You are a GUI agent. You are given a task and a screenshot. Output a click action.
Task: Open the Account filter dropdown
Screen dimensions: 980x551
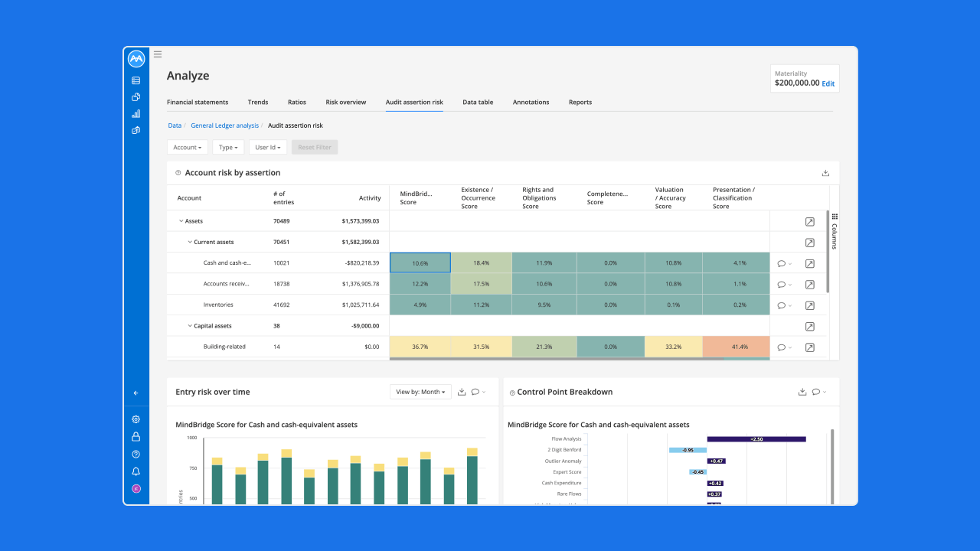[188, 147]
